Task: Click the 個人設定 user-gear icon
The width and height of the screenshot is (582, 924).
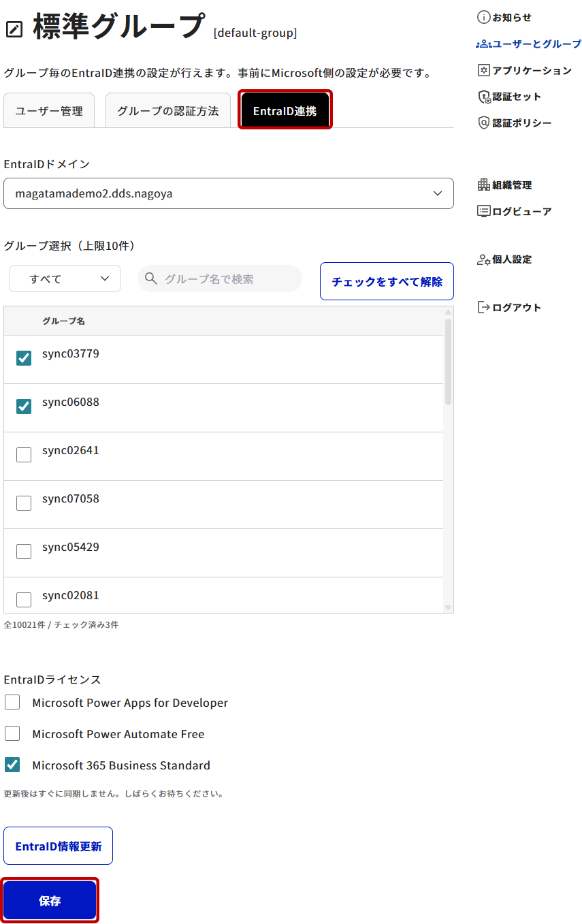Action: coord(484,259)
